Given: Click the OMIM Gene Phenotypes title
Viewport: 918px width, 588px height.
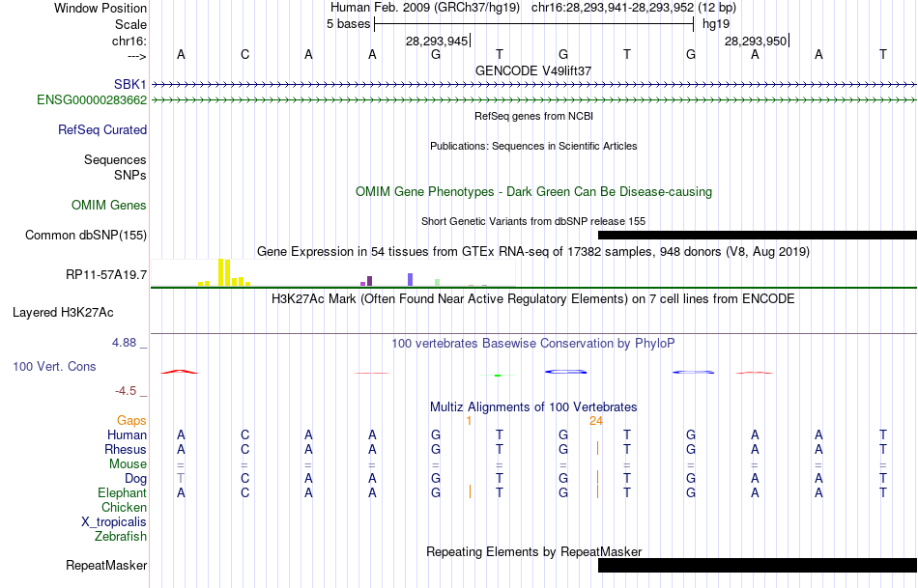Looking at the screenshot, I should click(533, 192).
